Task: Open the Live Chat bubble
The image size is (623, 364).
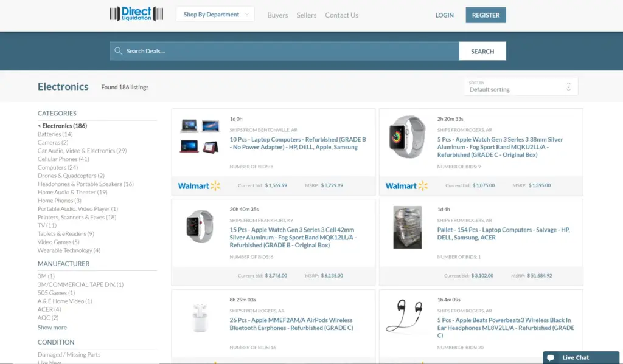Action: [x=580, y=357]
